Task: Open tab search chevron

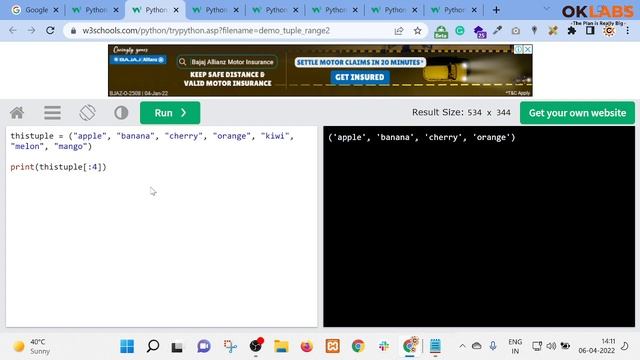Action: point(547,9)
